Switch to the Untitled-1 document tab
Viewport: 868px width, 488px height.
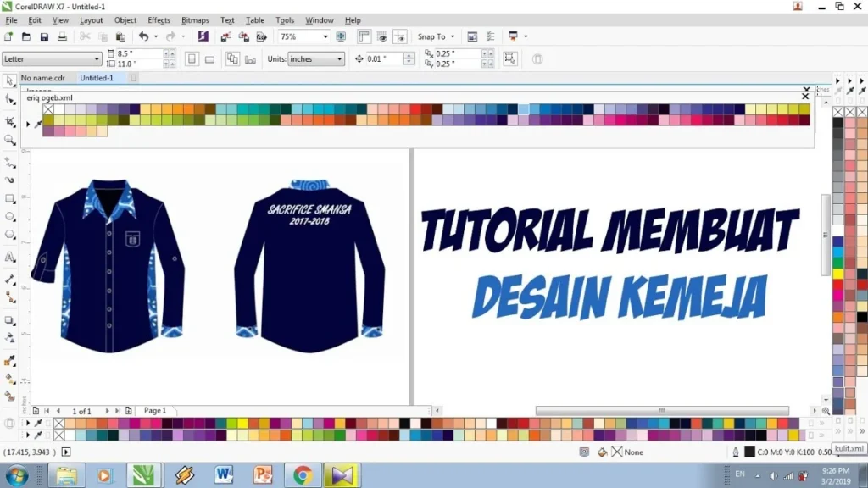96,77
